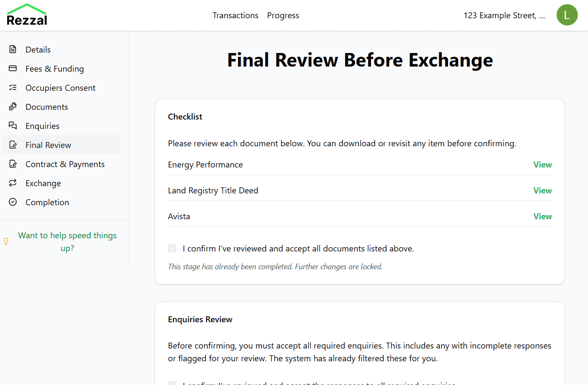Select the Details section icon
Viewport: 588px width, 385px height.
pos(13,49)
